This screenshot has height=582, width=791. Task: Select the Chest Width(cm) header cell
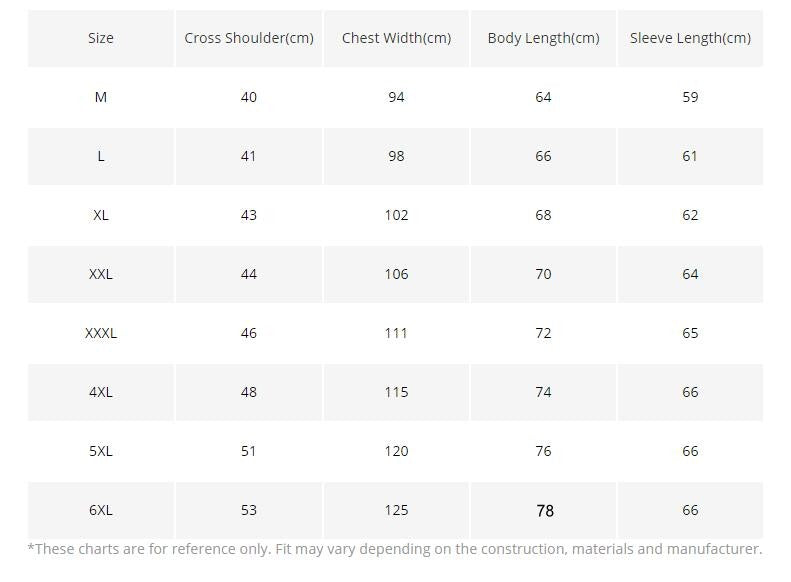[x=396, y=38]
